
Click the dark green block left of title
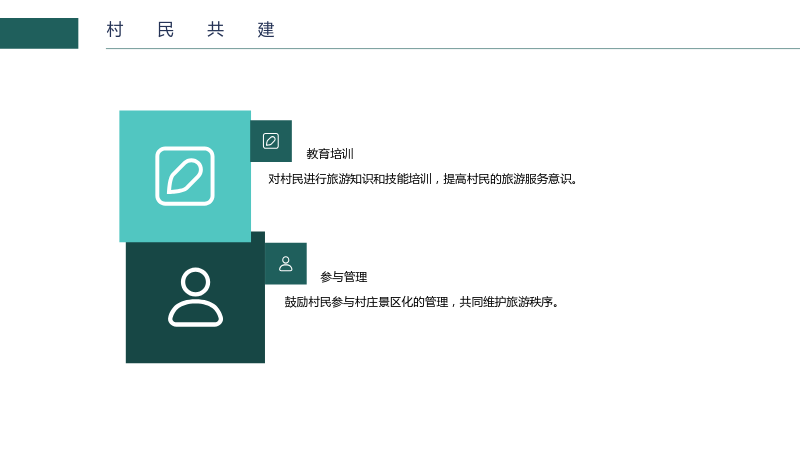[39, 33]
